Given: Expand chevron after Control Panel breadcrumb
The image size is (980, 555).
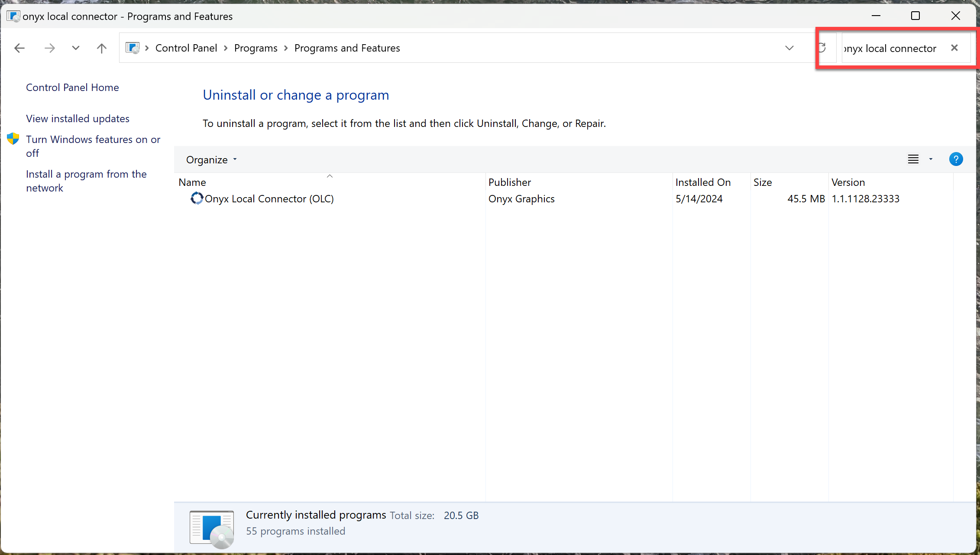Looking at the screenshot, I should [226, 48].
